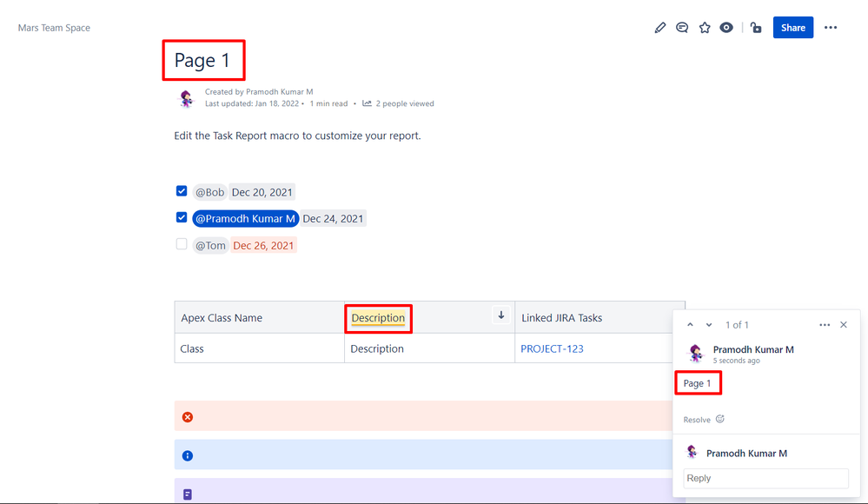Open the Mars Team Space breadcrumb
The height and width of the screenshot is (504, 868).
(x=54, y=28)
